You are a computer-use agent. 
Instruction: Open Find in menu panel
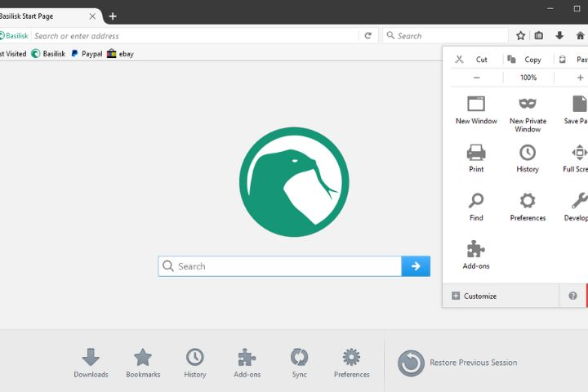476,207
